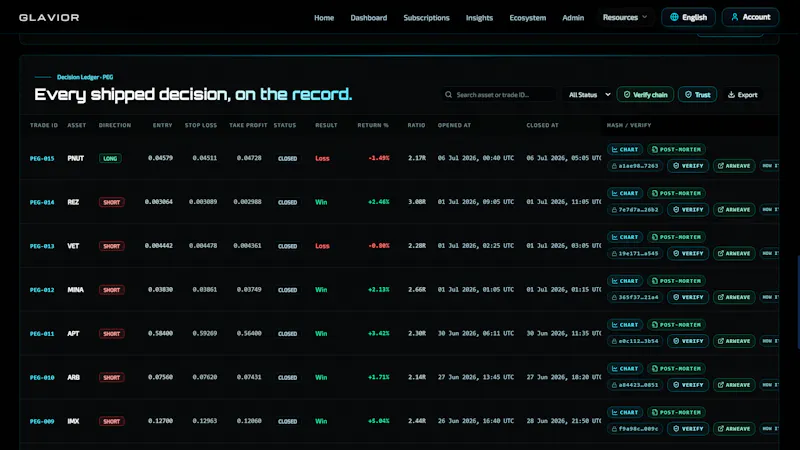Export the decision ledger
Screen dimensions: 800x450
(742, 95)
